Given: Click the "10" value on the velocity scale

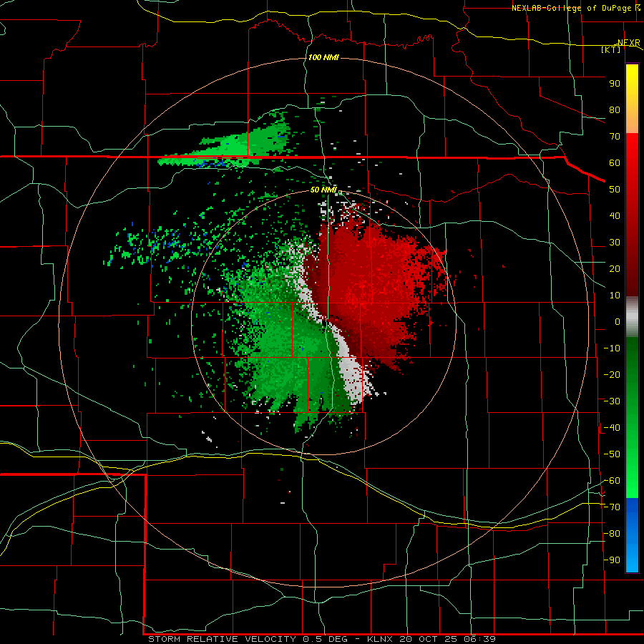Looking at the screenshot, I should (615, 296).
